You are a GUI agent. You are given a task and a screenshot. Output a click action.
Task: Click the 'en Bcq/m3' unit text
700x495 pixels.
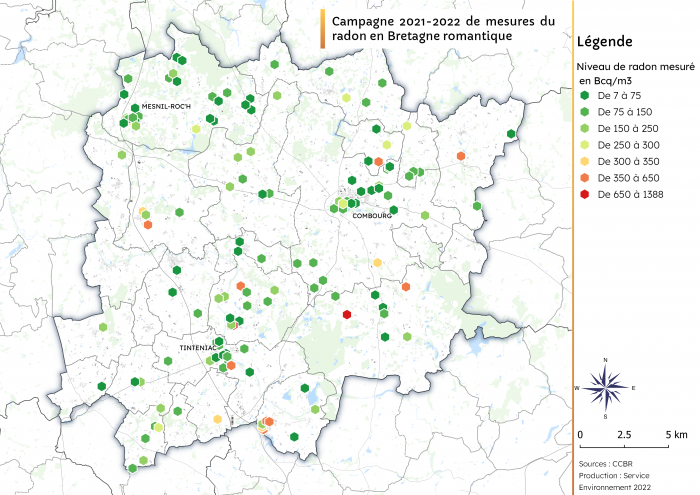(605, 81)
